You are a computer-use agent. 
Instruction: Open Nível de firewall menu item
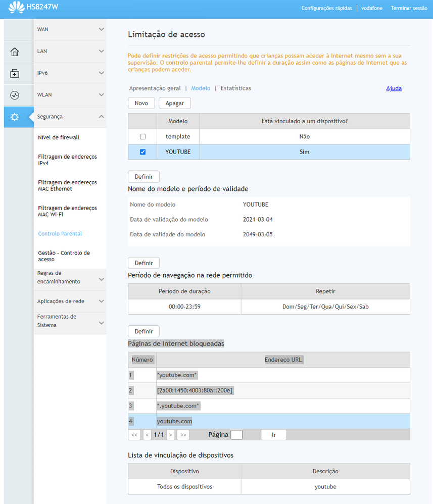click(59, 137)
